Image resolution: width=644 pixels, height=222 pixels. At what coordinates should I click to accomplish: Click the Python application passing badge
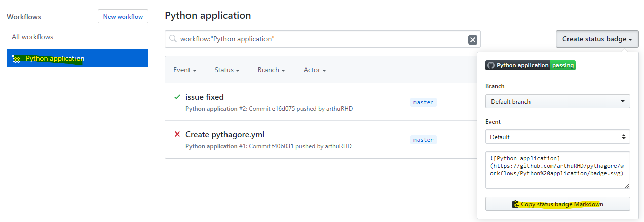pos(530,65)
